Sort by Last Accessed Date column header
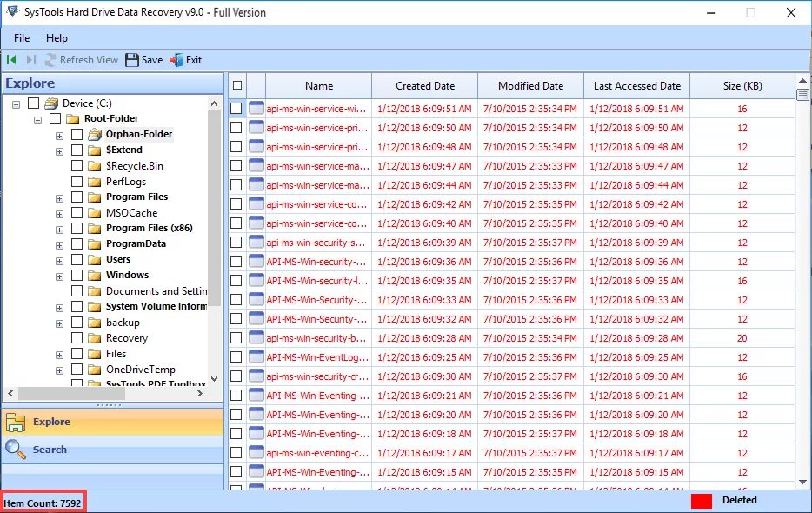812x513 pixels. (x=637, y=85)
